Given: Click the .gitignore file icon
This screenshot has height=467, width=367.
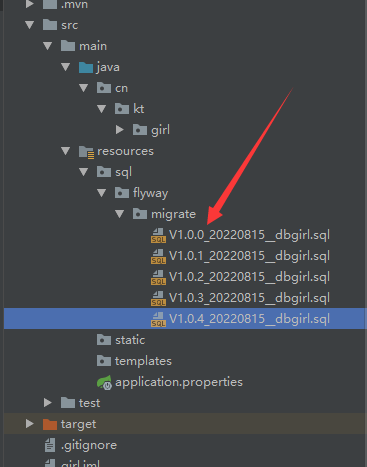Looking at the screenshot, I should pyautogui.click(x=50, y=445).
